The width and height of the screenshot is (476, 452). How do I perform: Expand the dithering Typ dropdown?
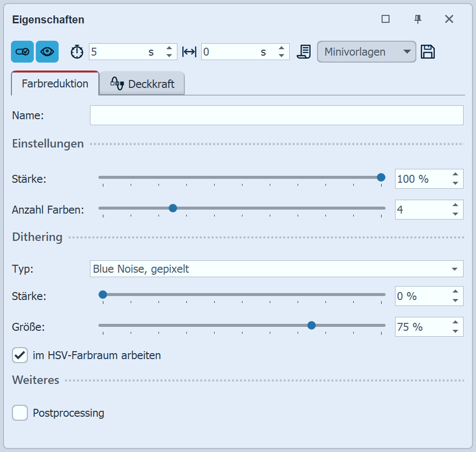[454, 269]
